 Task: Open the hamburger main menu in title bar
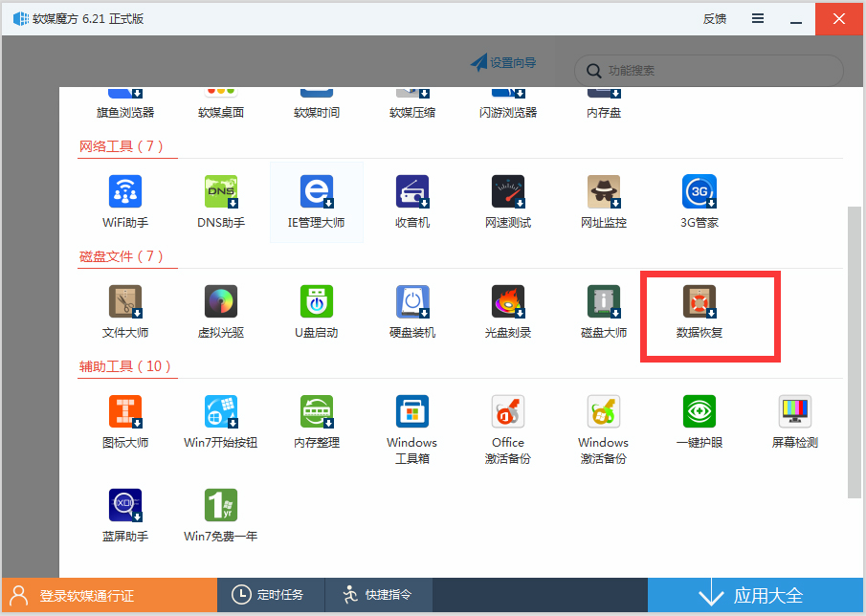758,18
